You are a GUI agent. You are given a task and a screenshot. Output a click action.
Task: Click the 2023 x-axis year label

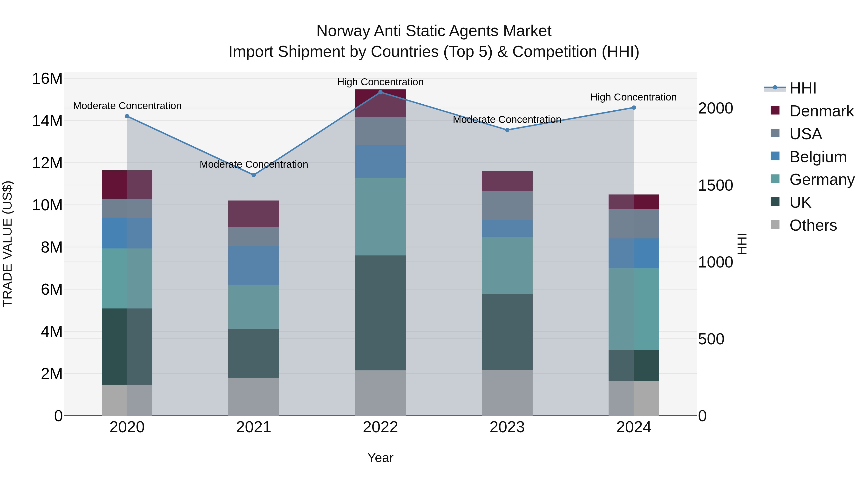[x=507, y=427]
